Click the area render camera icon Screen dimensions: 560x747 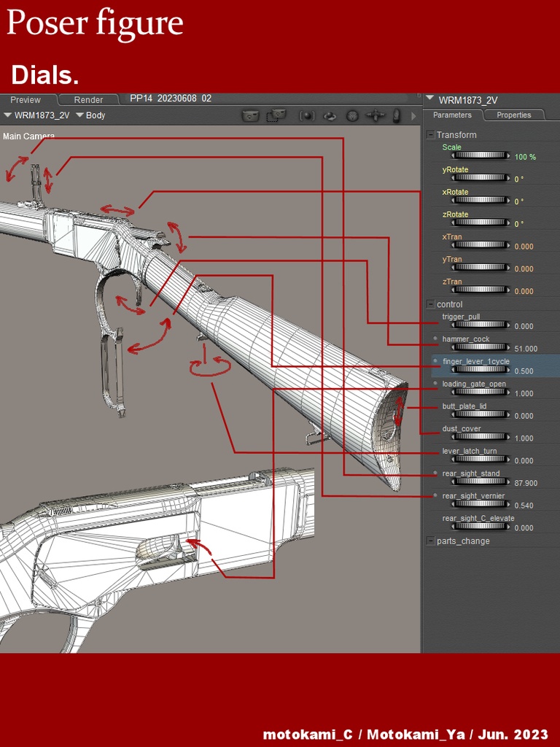(x=276, y=115)
